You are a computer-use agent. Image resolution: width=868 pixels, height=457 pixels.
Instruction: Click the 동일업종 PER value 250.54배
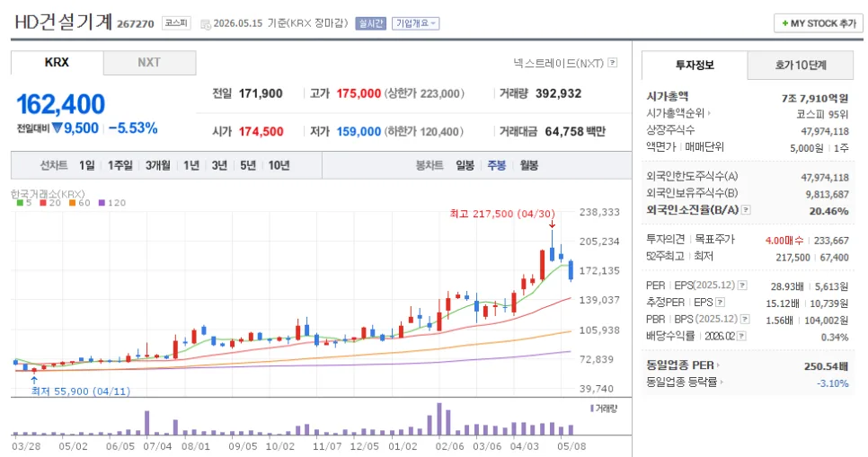click(x=826, y=366)
